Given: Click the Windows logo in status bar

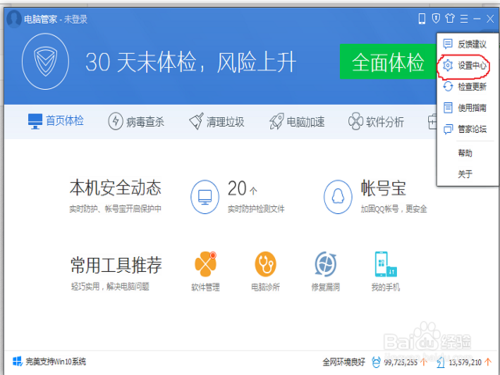Looking at the screenshot, I should tap(17, 361).
